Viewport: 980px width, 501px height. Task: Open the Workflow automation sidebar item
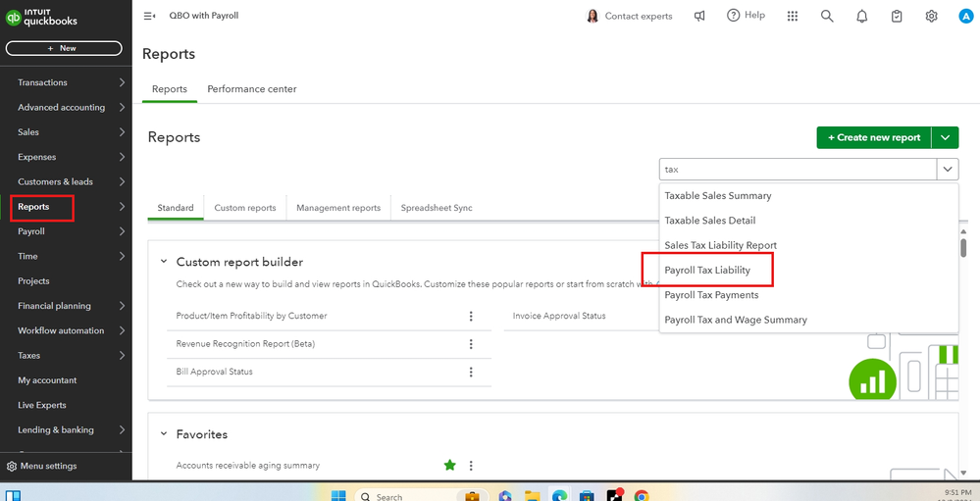pyautogui.click(x=60, y=330)
